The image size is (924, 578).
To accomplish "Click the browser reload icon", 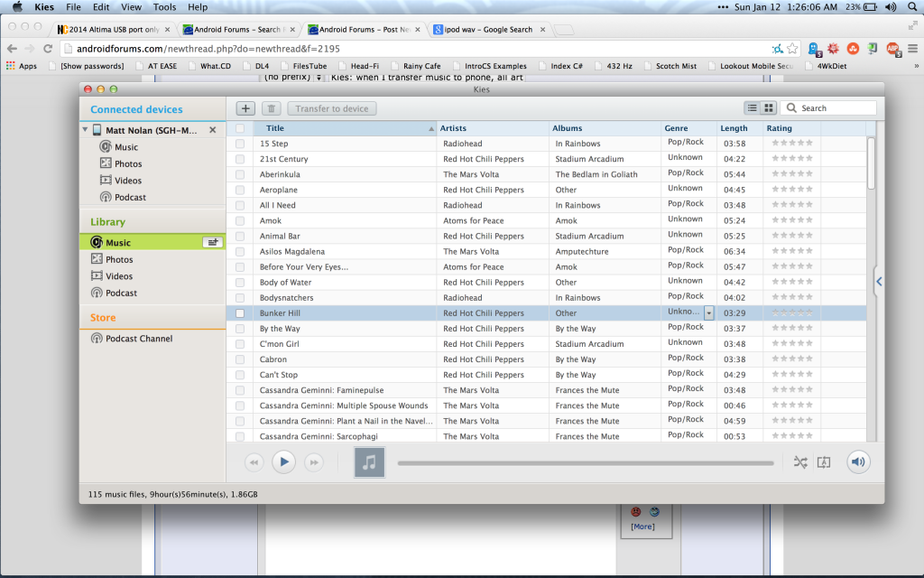I will pos(49,49).
